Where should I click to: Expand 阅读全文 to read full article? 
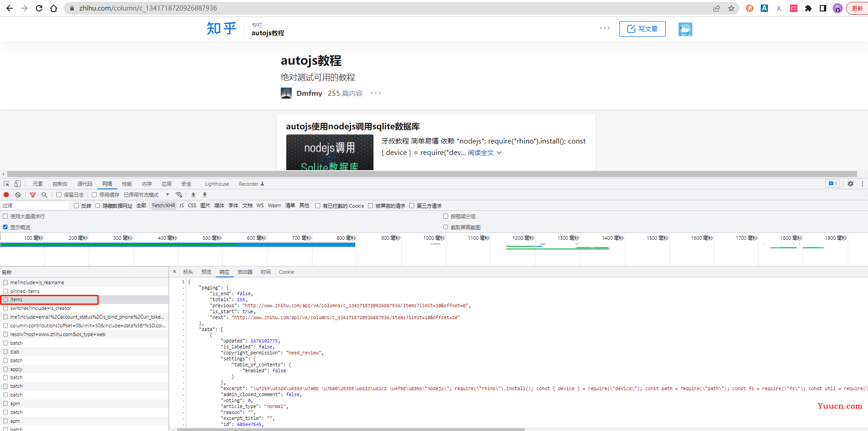pos(485,153)
